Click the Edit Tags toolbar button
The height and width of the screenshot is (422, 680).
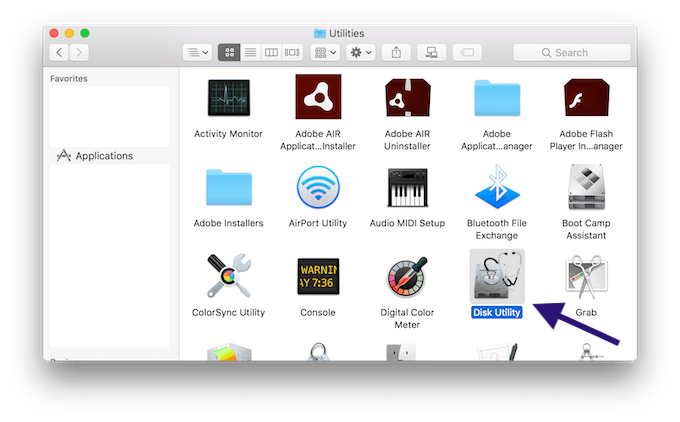point(467,52)
